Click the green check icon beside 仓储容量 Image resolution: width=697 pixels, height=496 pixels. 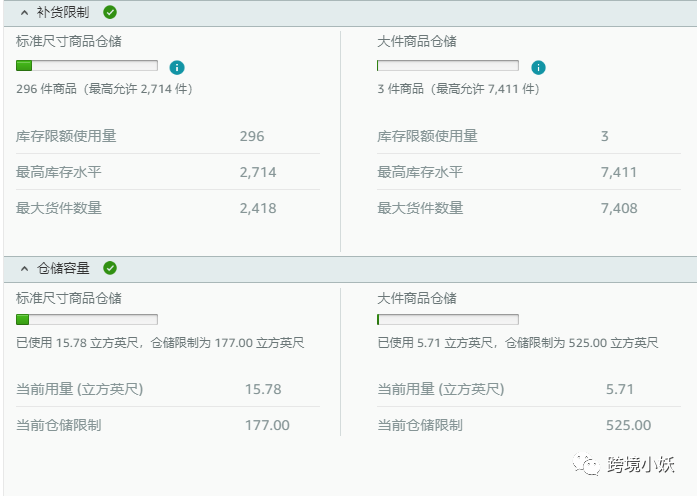click(x=110, y=268)
